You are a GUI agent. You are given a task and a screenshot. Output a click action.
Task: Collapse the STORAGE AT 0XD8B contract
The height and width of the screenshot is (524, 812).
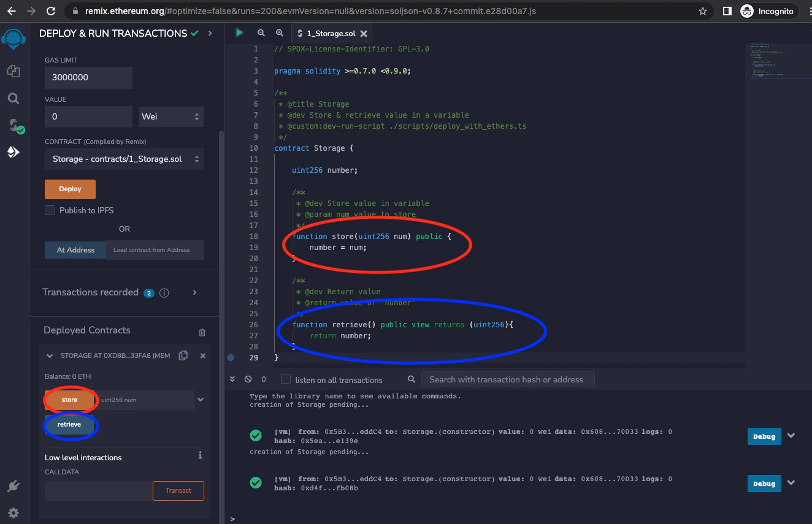[50, 355]
